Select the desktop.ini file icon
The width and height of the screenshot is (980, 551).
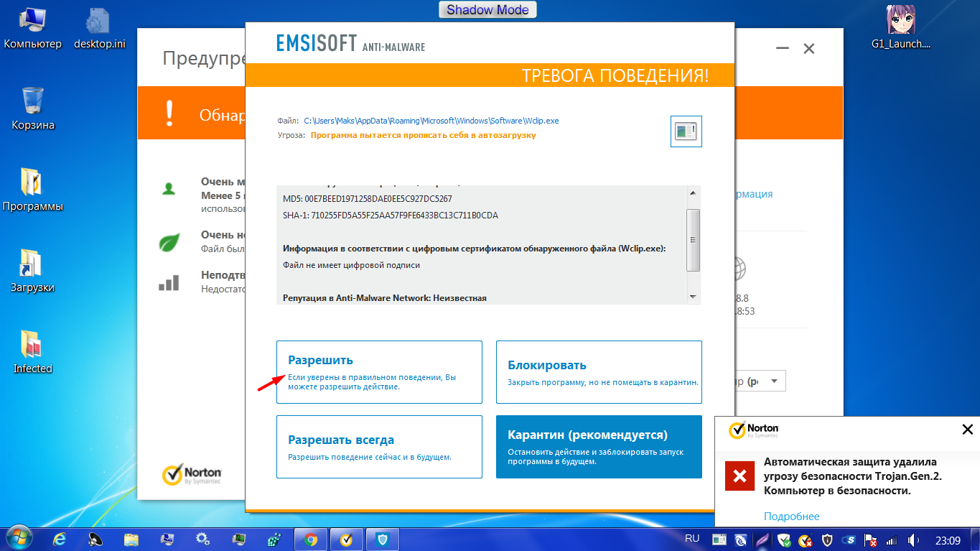click(x=99, y=29)
